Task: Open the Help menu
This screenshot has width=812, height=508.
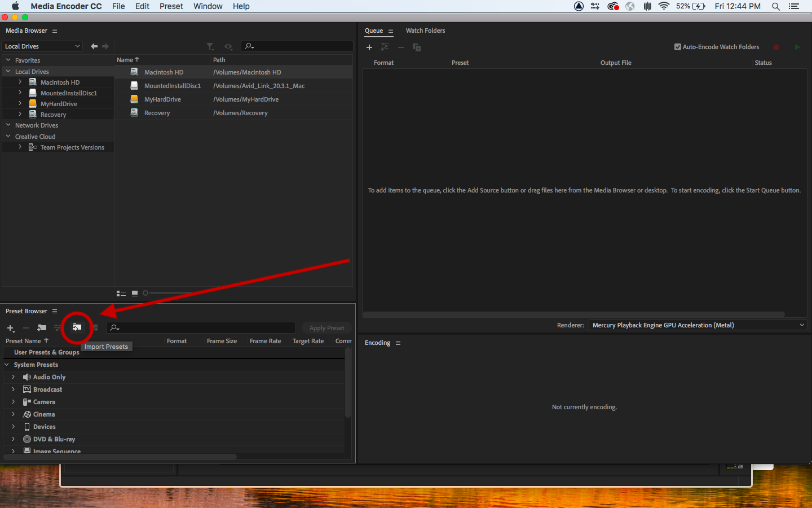Action: coord(241,6)
